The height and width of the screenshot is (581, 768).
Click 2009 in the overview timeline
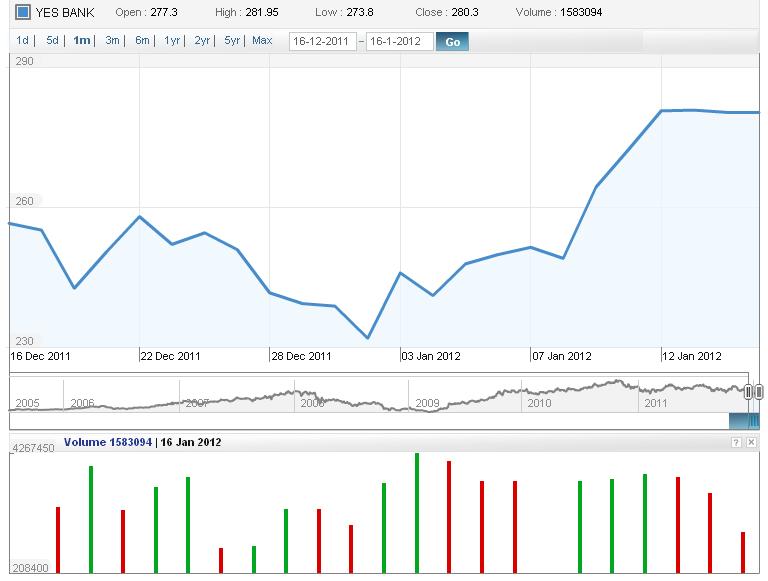pyautogui.click(x=427, y=403)
